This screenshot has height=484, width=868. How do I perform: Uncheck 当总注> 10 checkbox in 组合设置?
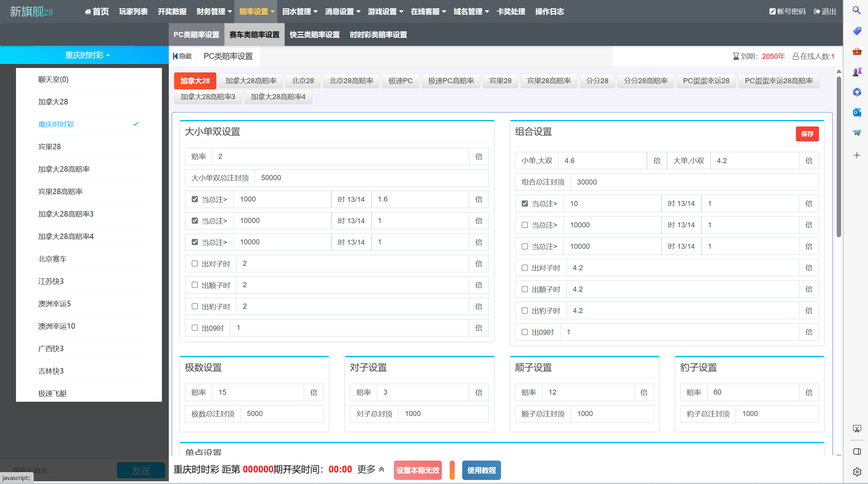(x=525, y=204)
